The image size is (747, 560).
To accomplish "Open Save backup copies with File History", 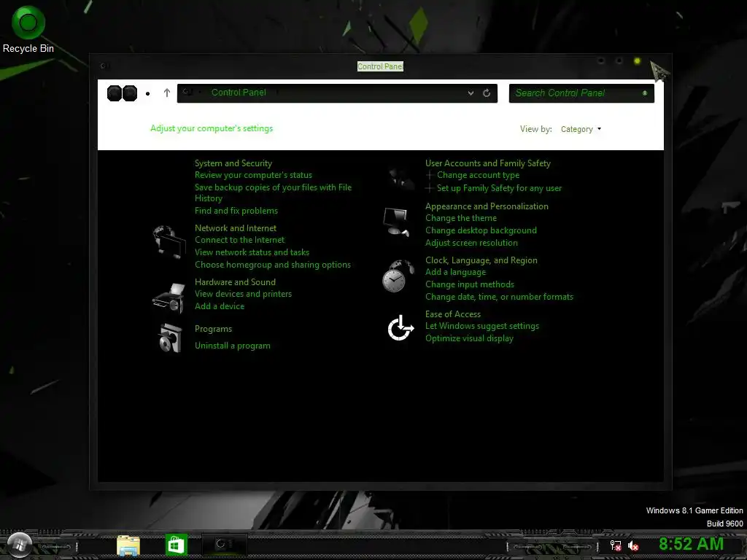I will point(273,192).
